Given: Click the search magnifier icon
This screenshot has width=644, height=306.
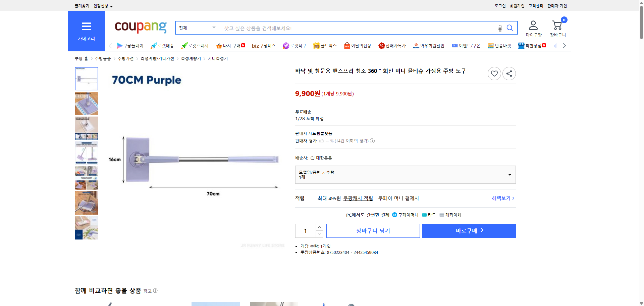Looking at the screenshot, I should pyautogui.click(x=510, y=28).
